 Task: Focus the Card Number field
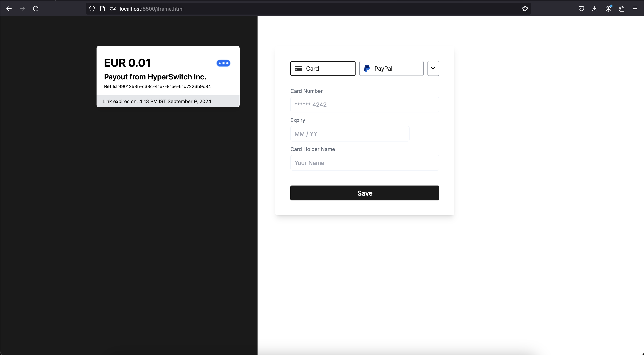(364, 105)
